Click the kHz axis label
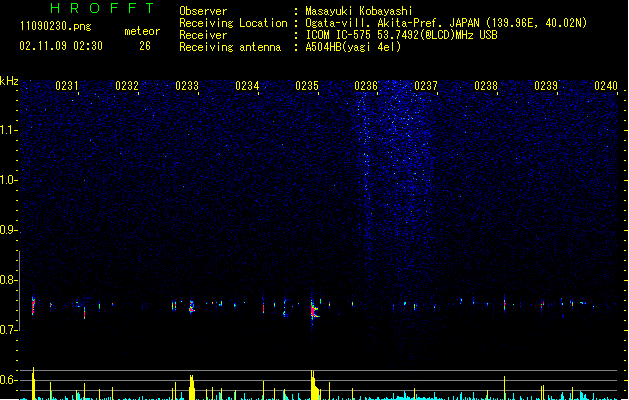 (x=9, y=81)
